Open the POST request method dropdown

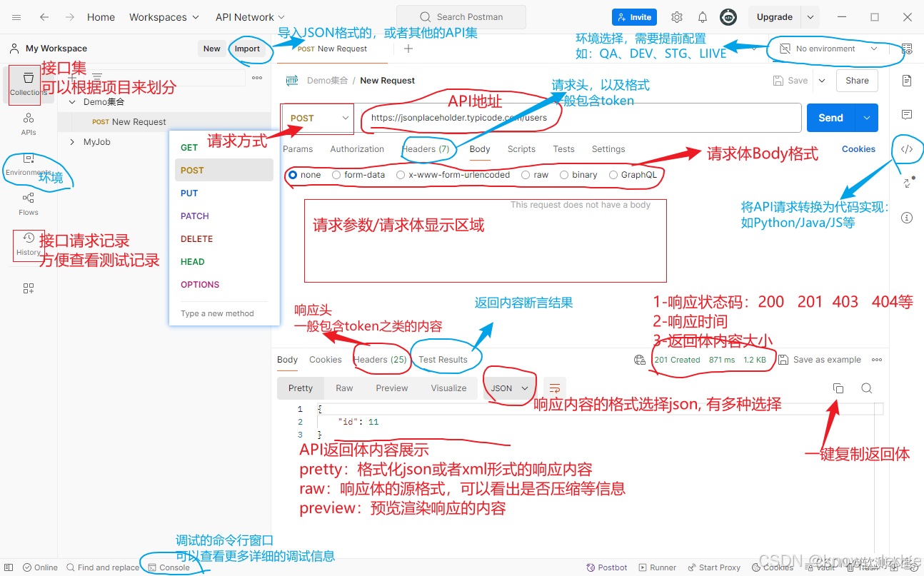coord(316,118)
